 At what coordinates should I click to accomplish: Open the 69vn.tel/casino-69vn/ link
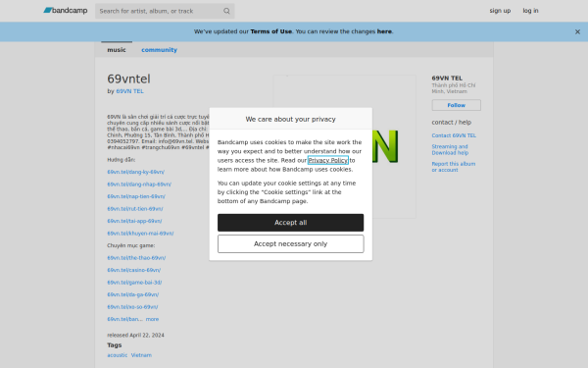click(134, 270)
